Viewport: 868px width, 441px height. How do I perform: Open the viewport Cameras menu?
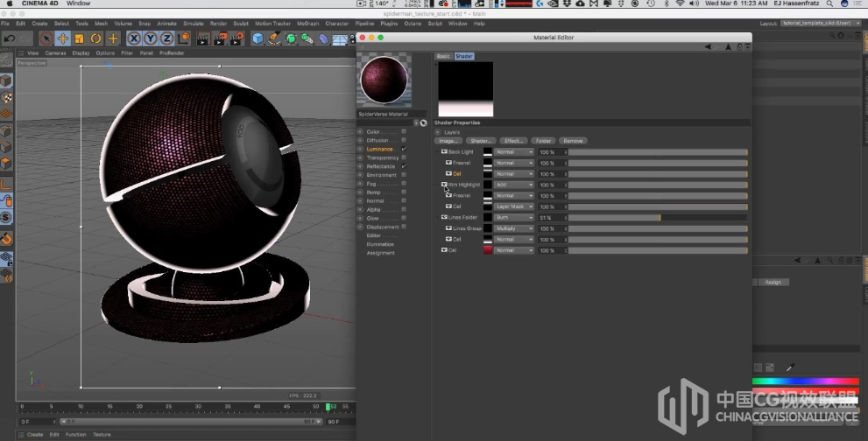coord(55,53)
